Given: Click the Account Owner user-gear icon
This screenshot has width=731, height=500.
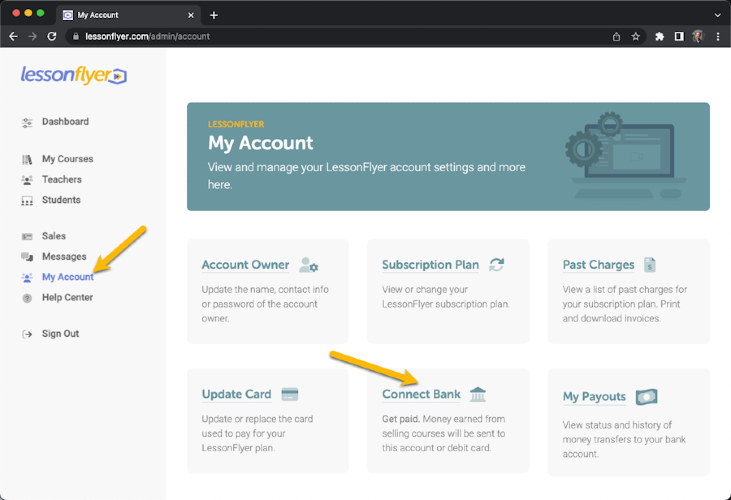Looking at the screenshot, I should point(308,265).
